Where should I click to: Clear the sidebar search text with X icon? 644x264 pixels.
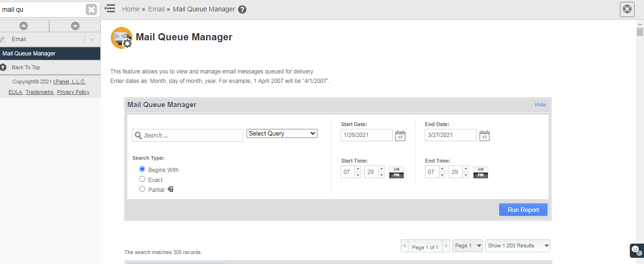point(91,9)
